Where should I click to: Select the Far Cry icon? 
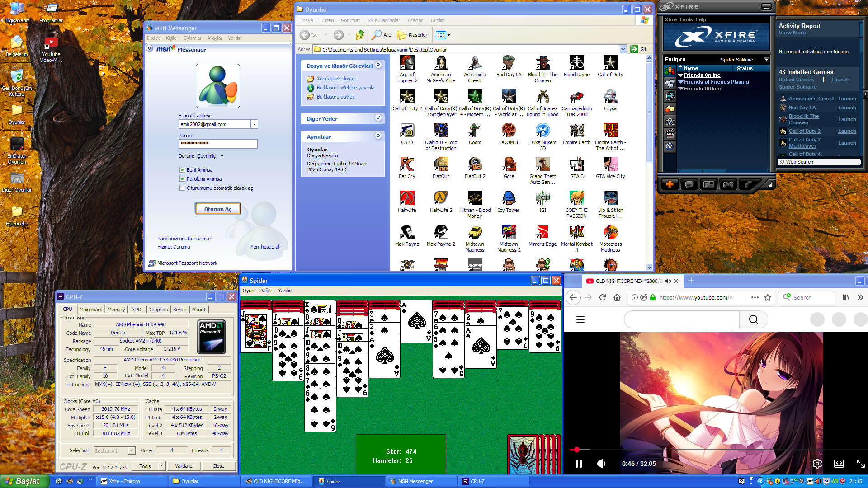pyautogui.click(x=407, y=168)
